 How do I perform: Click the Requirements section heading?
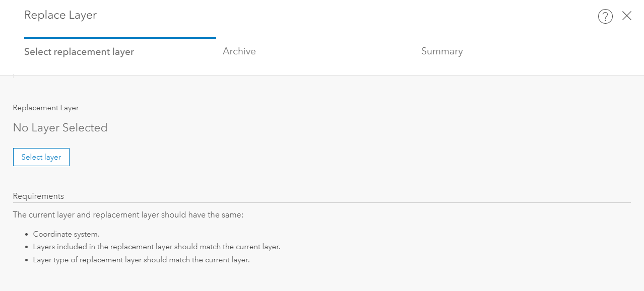38,196
